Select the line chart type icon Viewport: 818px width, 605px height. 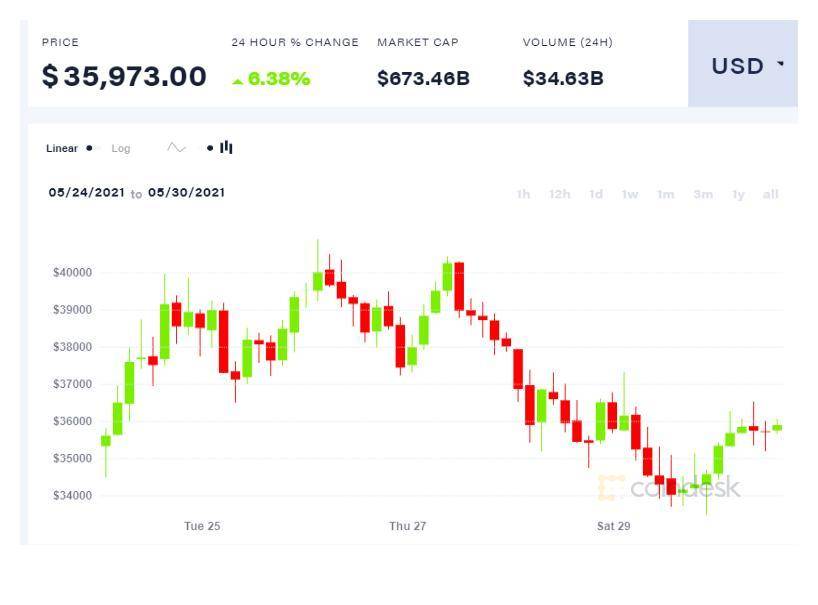pos(176,147)
